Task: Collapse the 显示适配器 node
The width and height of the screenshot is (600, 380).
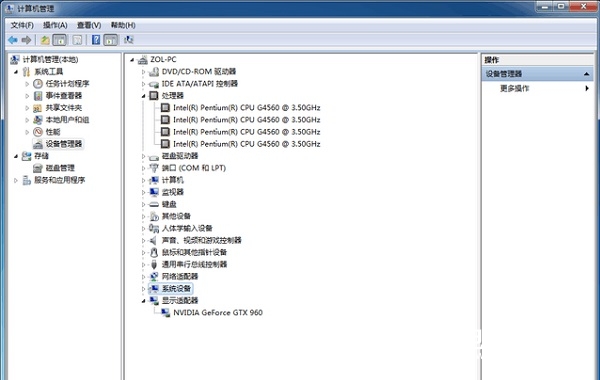Action: (x=143, y=301)
